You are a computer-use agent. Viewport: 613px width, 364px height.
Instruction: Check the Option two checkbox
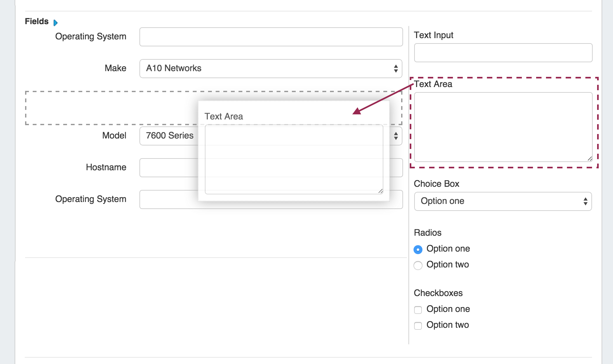(x=418, y=326)
